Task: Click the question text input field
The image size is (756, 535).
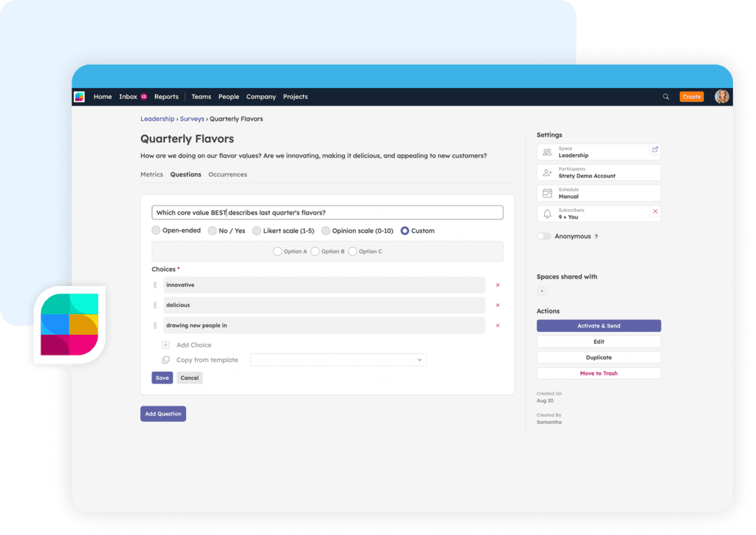Action: click(x=327, y=213)
